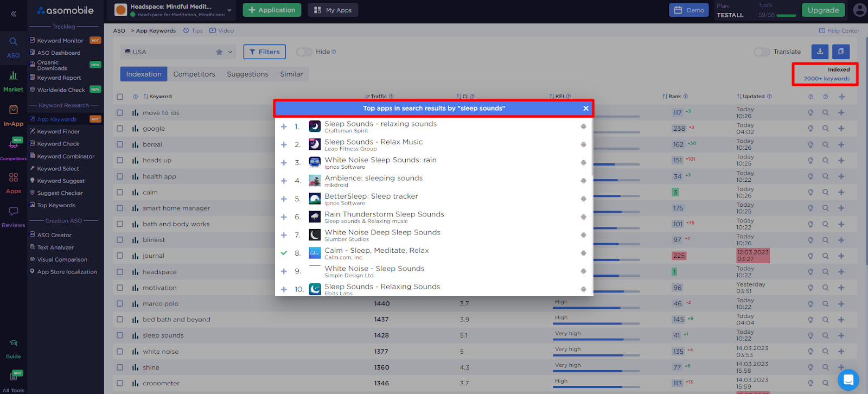
Task: Add BetterSleep: Sleep tracker app with plus
Action: point(284,199)
